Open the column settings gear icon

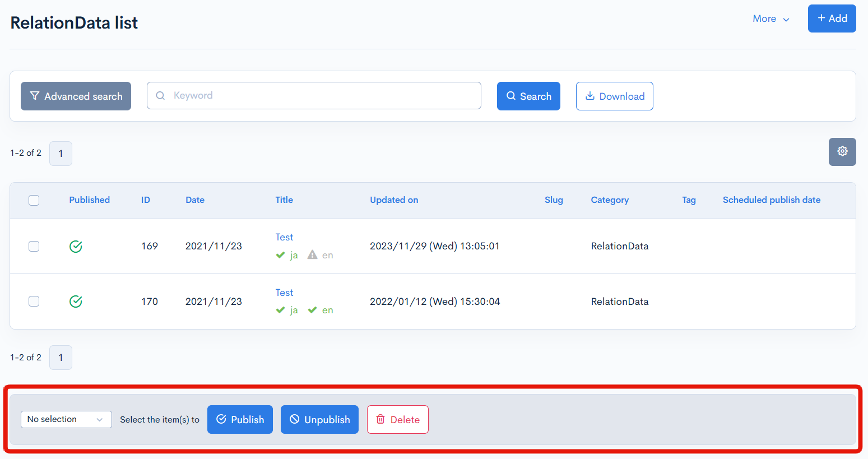click(842, 151)
